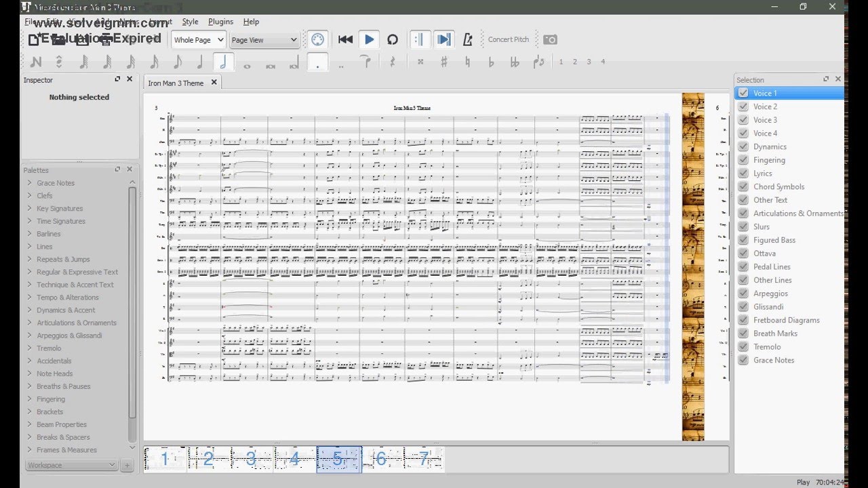
Task: Toggle loop playback icon
Action: (x=392, y=39)
